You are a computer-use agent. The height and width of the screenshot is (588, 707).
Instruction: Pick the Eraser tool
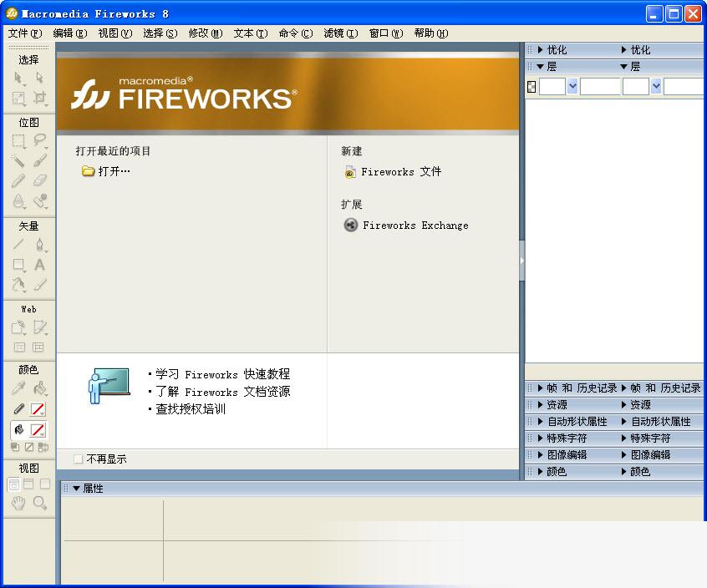click(x=39, y=180)
